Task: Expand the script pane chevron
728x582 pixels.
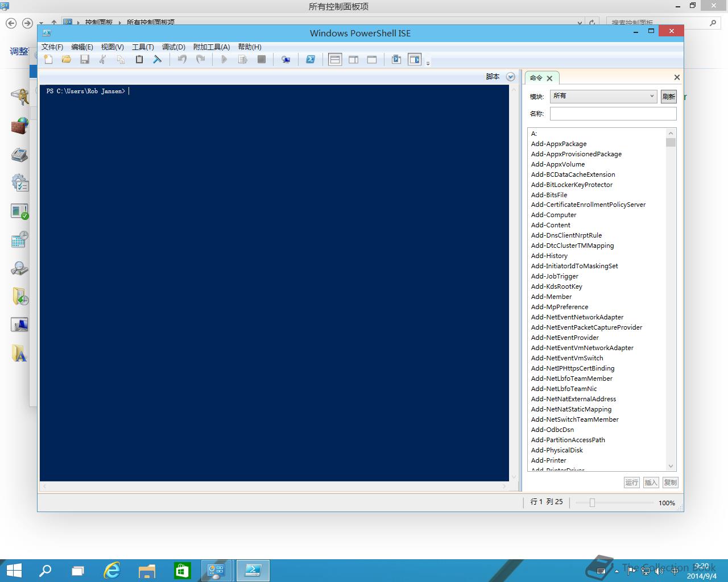Action: point(510,77)
